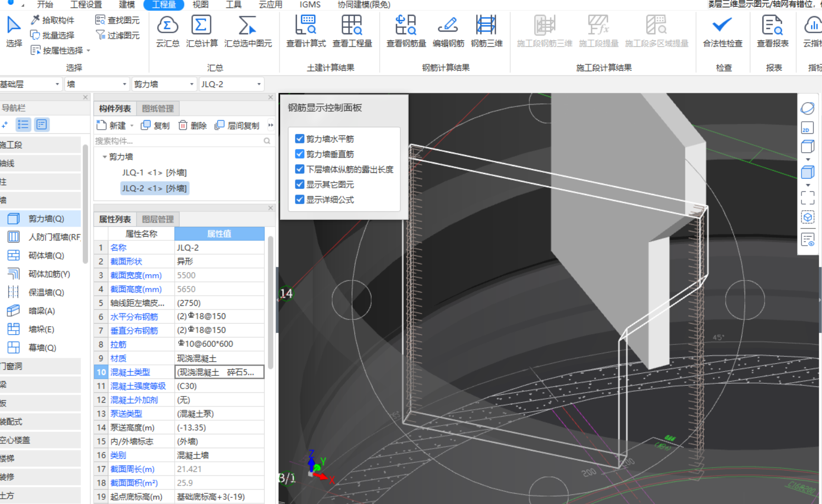Open the 新建 dropdown arrow

tap(132, 125)
